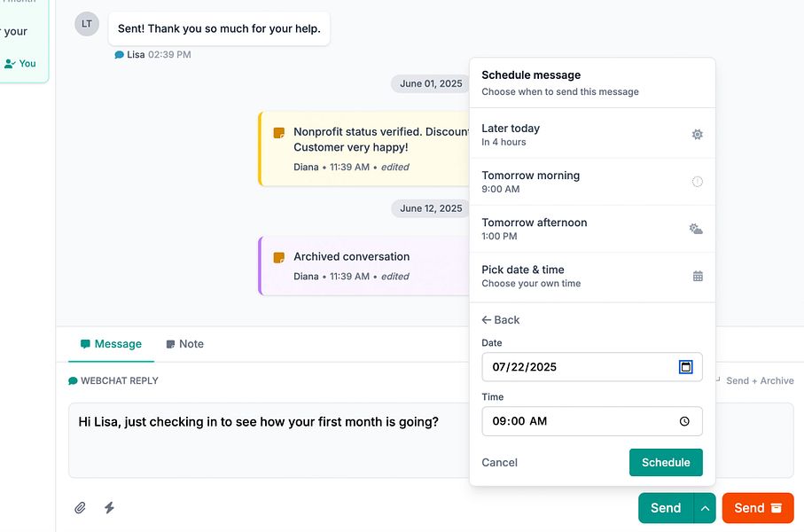Screen dimensions: 804x532
Task: Select Tomorrow afternoon 1:00 PM option
Action: point(591,229)
